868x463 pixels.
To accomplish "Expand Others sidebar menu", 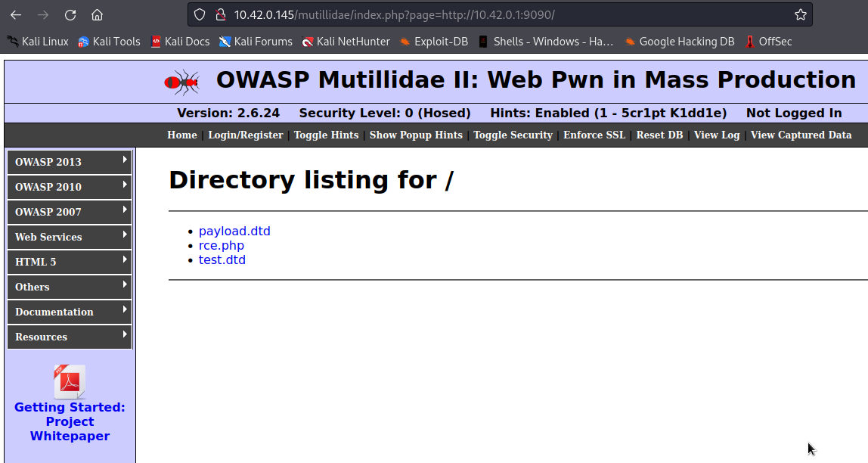I will (x=70, y=287).
